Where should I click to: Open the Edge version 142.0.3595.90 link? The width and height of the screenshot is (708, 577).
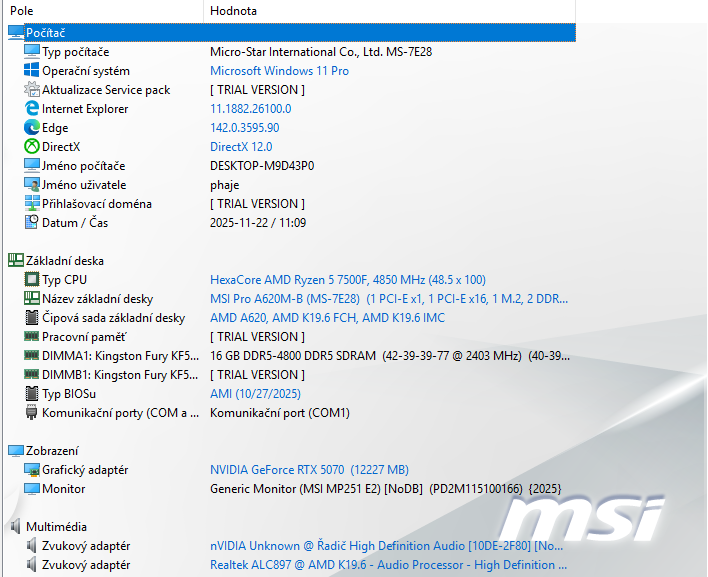tap(245, 128)
